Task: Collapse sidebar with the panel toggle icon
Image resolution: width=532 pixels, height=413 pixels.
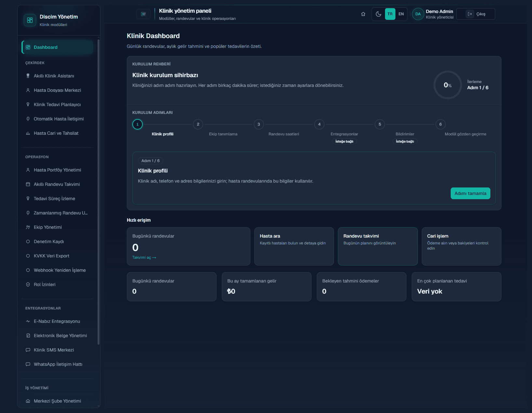Action: pos(143,14)
